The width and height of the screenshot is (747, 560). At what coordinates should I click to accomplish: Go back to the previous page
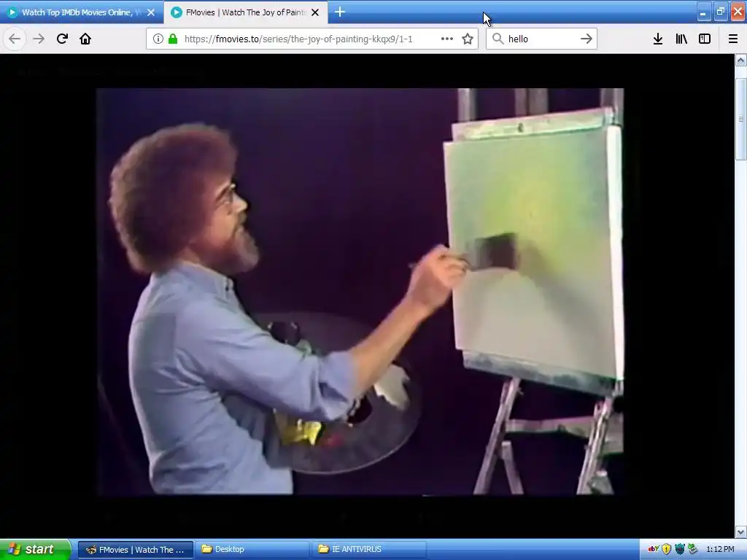15,39
